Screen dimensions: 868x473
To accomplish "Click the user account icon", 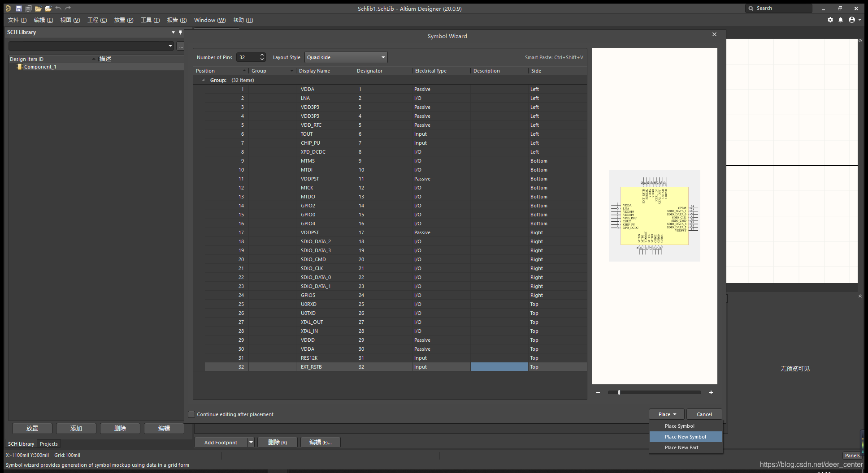I will click(x=852, y=20).
